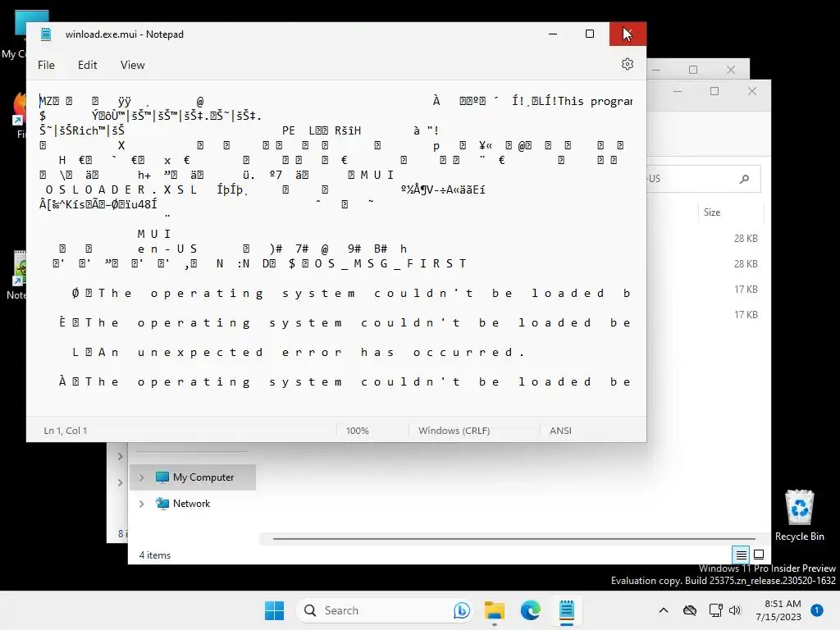
Task: Open the Recycle Bin desktop icon
Action: coord(799,515)
